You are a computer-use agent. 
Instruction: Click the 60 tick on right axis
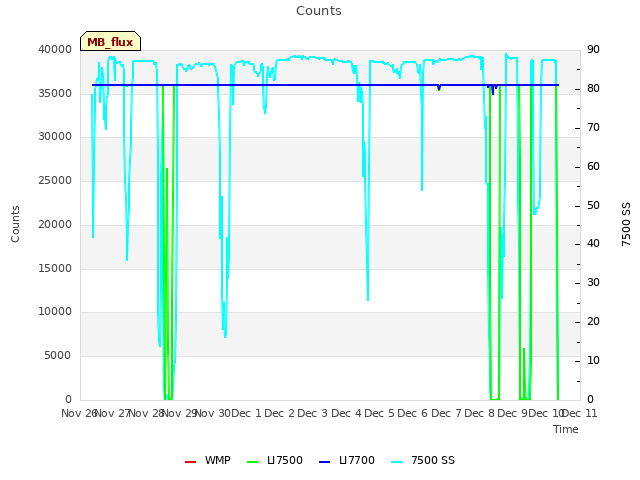coord(593,167)
